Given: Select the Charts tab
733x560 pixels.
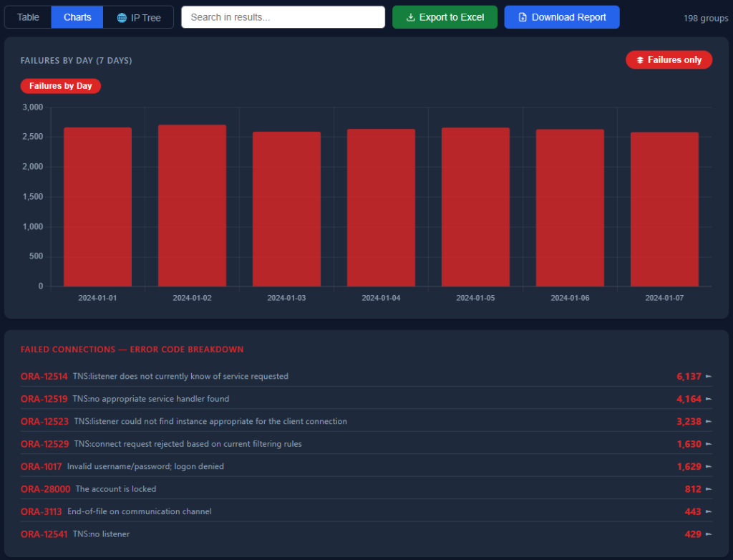Looking at the screenshot, I should 77,17.
